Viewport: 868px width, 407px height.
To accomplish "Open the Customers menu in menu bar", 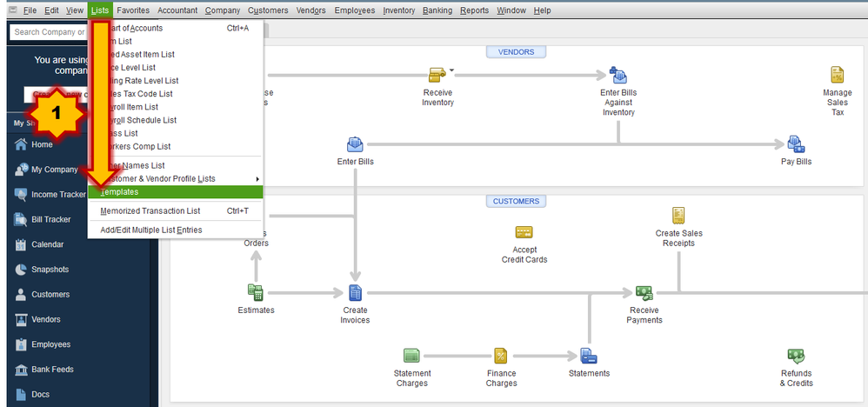I will click(268, 10).
